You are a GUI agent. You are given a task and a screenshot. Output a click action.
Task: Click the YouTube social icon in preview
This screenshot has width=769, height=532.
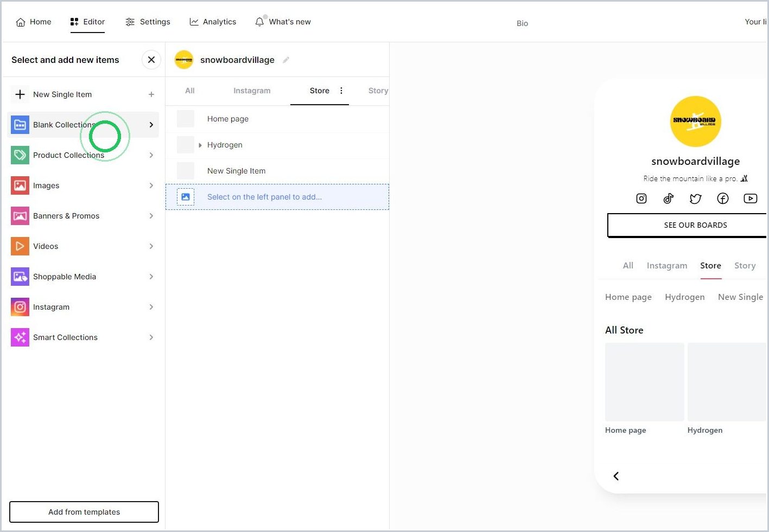[751, 198]
